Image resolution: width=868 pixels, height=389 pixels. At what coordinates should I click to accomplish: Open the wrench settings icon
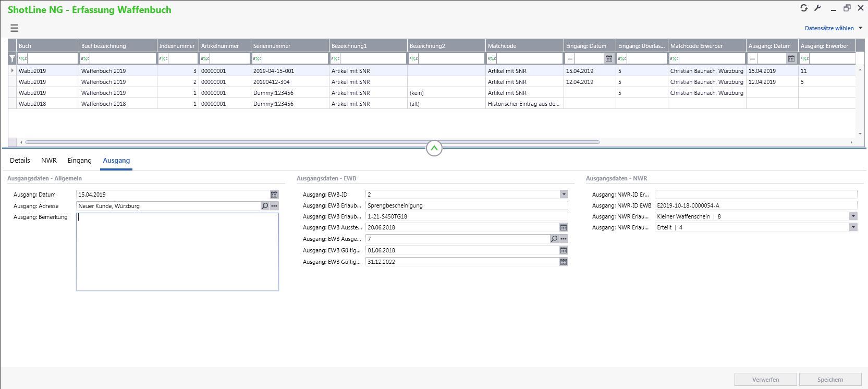[818, 8]
